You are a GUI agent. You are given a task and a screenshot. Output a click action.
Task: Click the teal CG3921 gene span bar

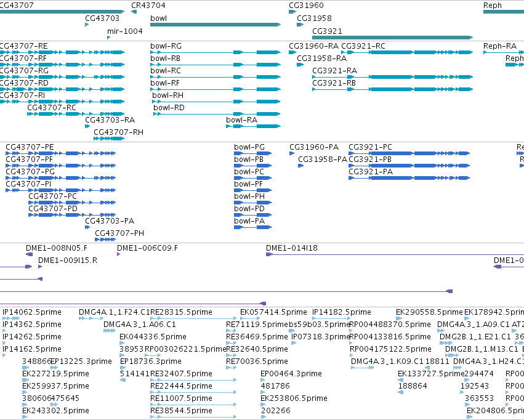[392, 38]
